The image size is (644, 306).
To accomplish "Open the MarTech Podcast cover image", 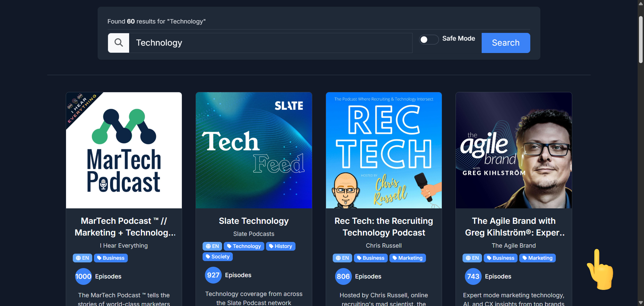I will point(124,150).
